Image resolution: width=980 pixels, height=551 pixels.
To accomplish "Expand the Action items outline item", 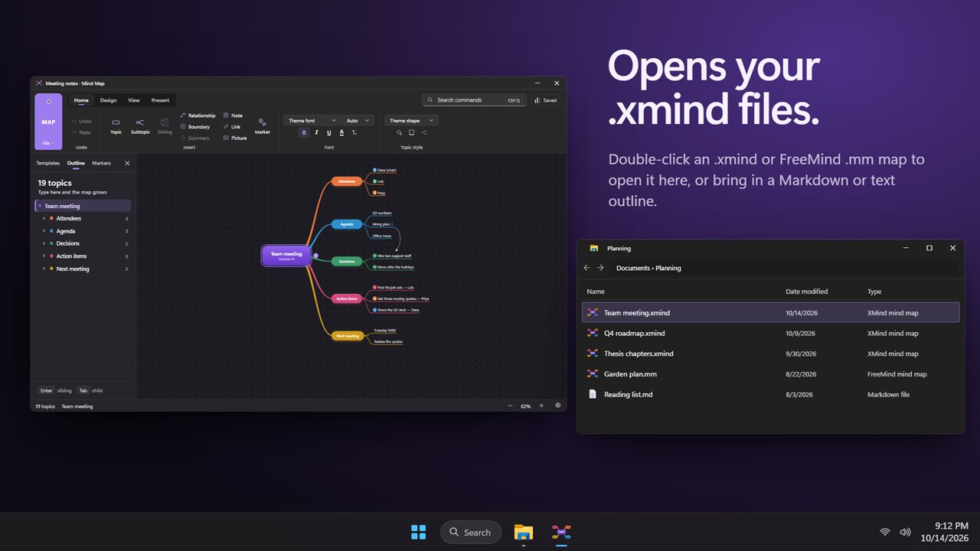I will point(44,256).
